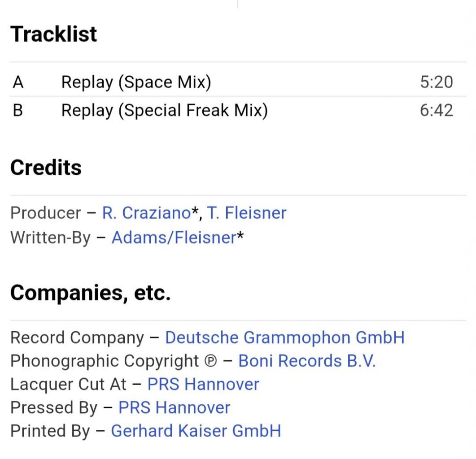Open the T. Fleisner producer link
This screenshot has height=459, width=476.
pyautogui.click(x=246, y=212)
